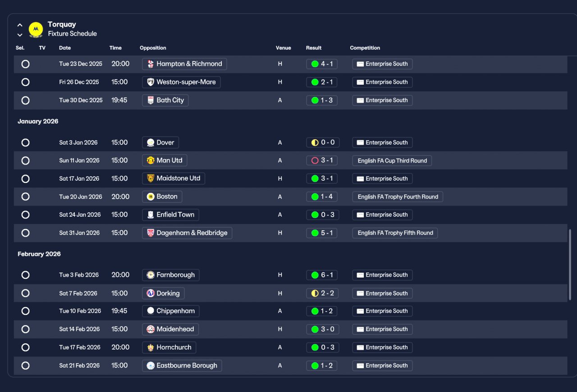This screenshot has width=577, height=392.
Task: Open the 5 - 1 result against Dagenham & Redbridge
Action: pyautogui.click(x=322, y=233)
